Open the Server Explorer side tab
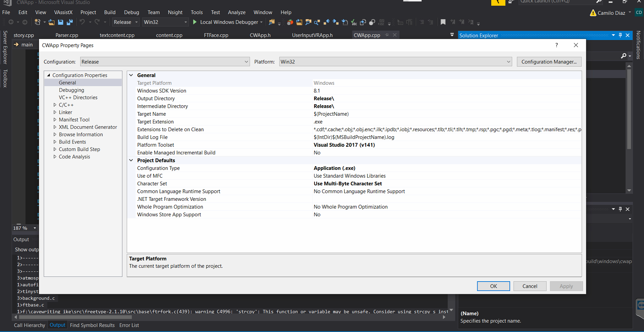 tap(5, 47)
